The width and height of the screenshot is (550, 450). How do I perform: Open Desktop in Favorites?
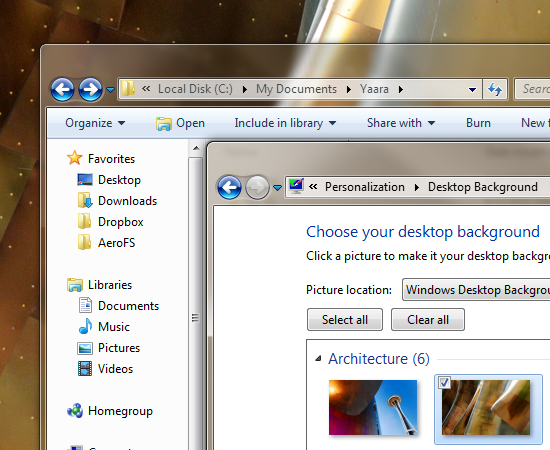tap(119, 180)
